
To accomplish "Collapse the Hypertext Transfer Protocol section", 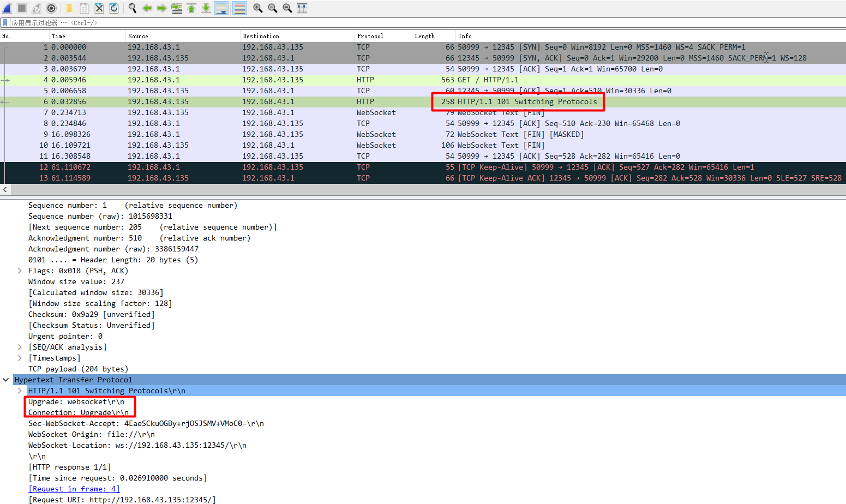I will pos(6,380).
